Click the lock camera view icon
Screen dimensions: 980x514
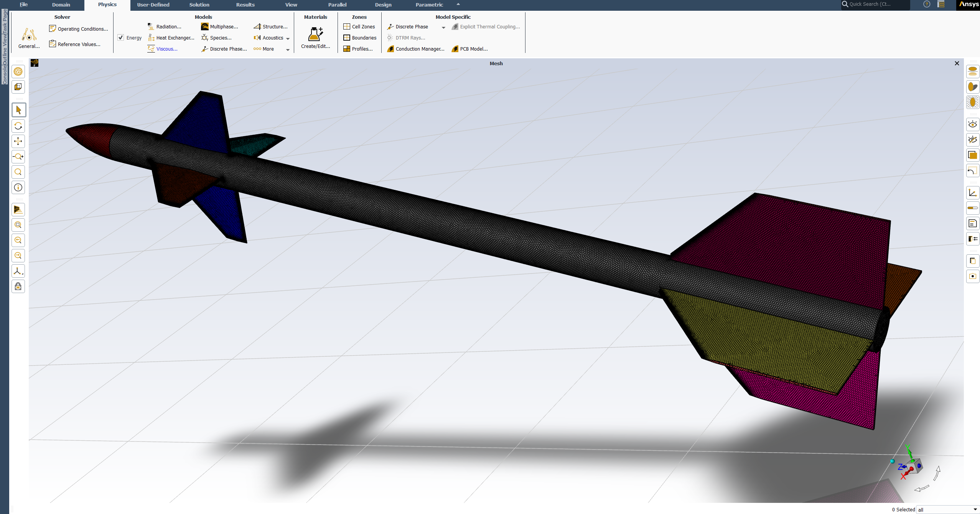pyautogui.click(x=18, y=287)
